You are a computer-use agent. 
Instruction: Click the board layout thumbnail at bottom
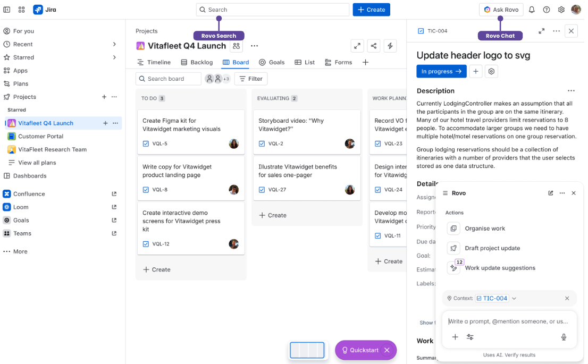pos(307,350)
